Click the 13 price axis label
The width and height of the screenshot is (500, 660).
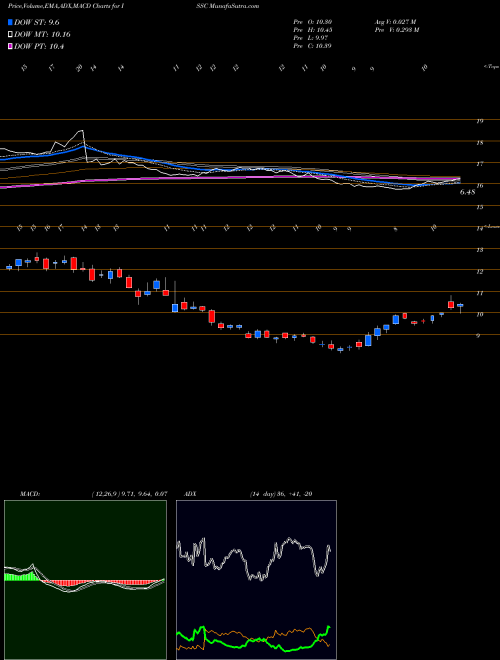479,250
